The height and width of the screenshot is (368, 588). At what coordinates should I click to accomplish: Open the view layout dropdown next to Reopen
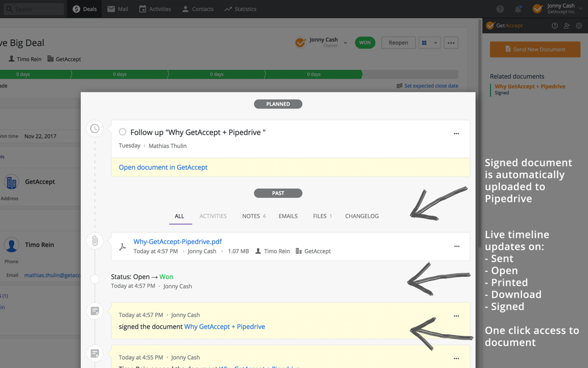pyautogui.click(x=430, y=42)
